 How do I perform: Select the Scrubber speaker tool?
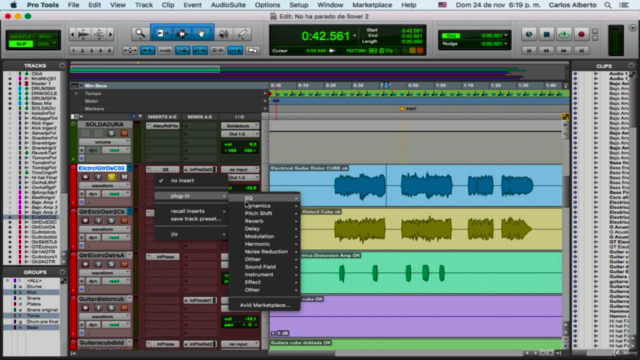click(223, 34)
